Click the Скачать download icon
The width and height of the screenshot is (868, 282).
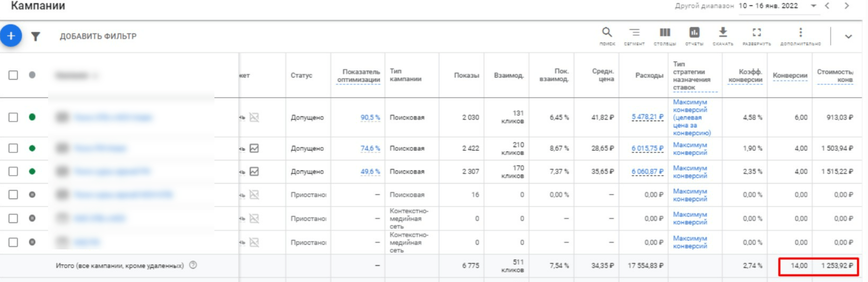[x=723, y=36]
